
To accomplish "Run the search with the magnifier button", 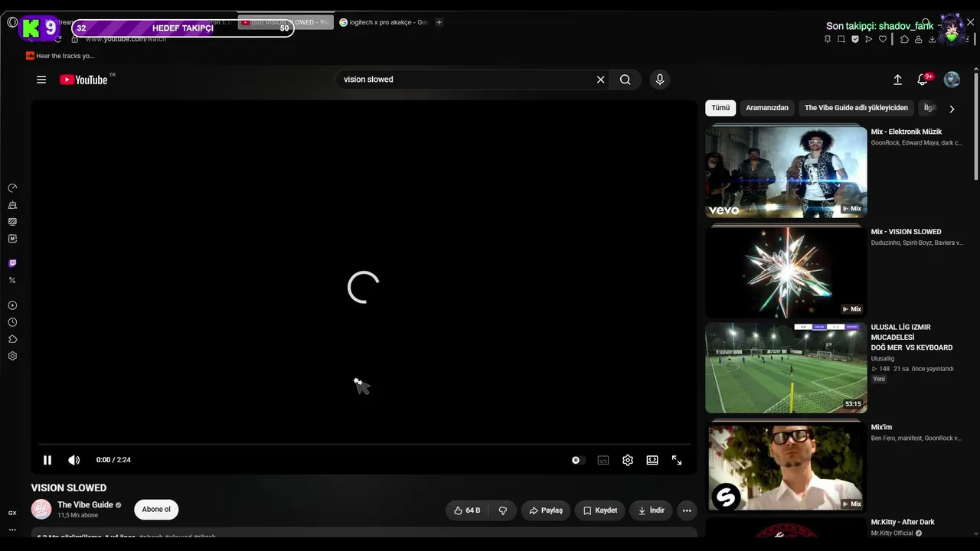I will 626,80.
